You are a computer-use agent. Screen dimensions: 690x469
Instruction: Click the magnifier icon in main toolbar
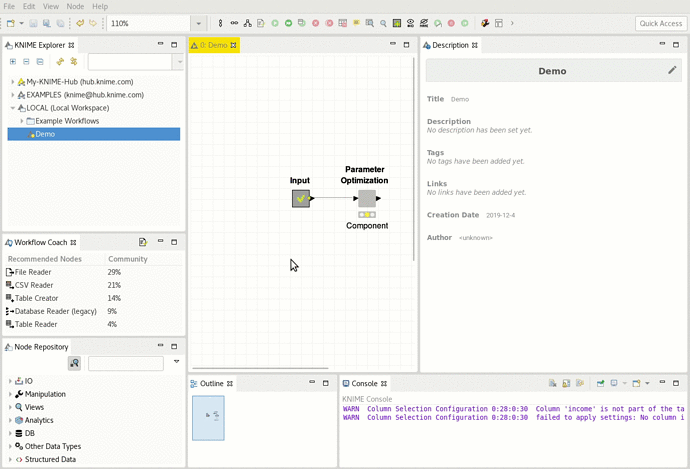[x=383, y=23]
